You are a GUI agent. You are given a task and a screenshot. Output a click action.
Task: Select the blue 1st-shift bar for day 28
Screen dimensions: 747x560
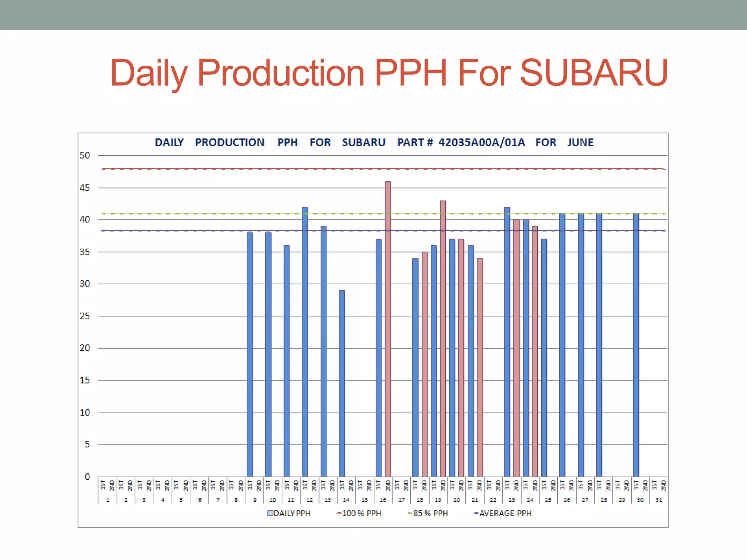[x=599, y=345]
